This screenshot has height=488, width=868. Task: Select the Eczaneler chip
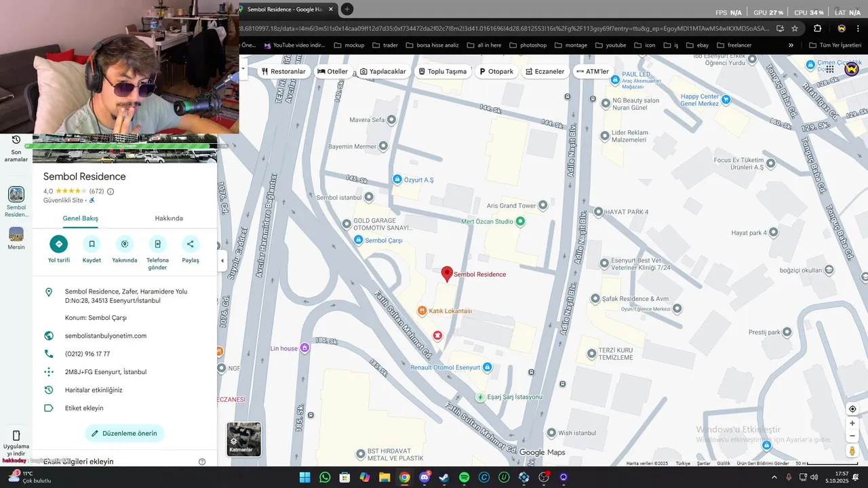click(x=545, y=71)
